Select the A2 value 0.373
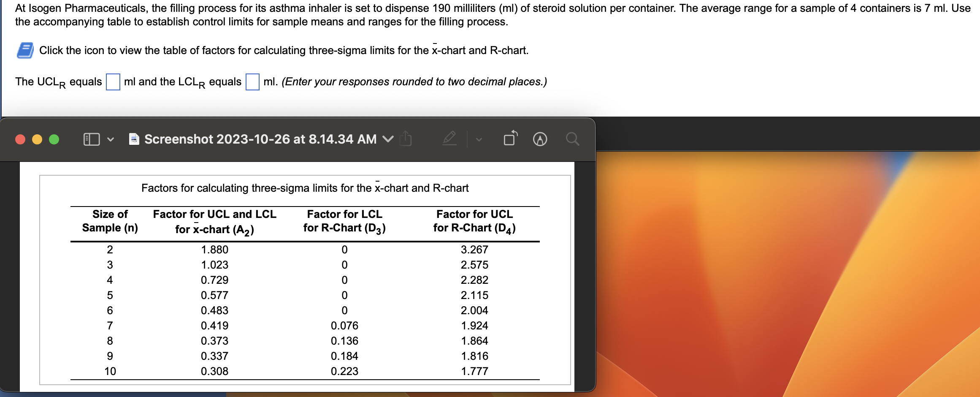 coord(214,341)
